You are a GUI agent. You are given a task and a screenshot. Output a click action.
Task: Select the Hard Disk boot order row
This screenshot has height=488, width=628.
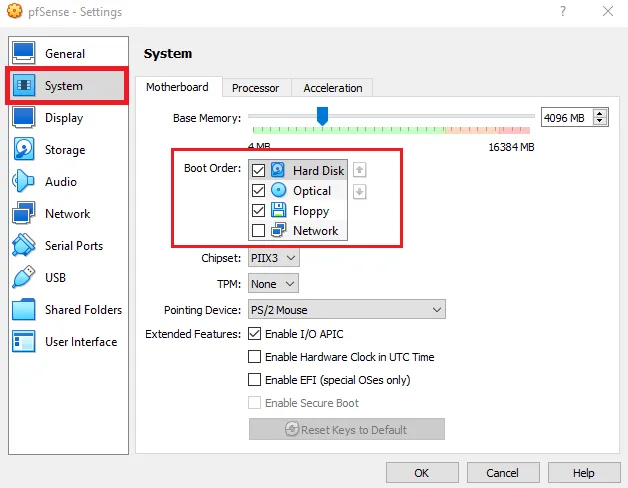click(298, 170)
